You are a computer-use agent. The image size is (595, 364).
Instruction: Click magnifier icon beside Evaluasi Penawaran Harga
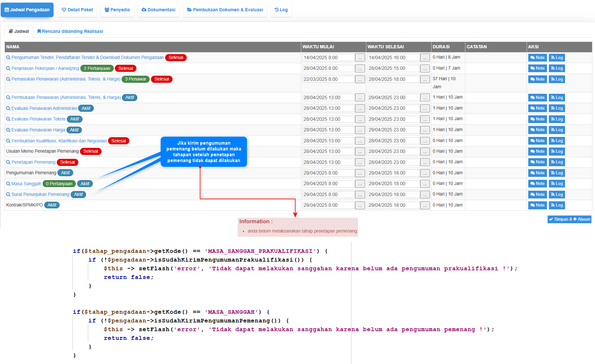click(8, 130)
